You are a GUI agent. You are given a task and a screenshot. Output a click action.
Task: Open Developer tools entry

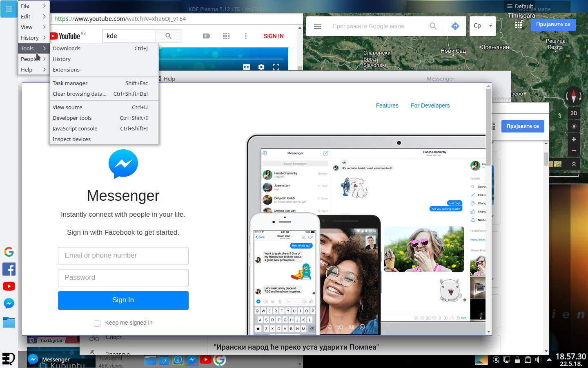pyautogui.click(x=104, y=118)
